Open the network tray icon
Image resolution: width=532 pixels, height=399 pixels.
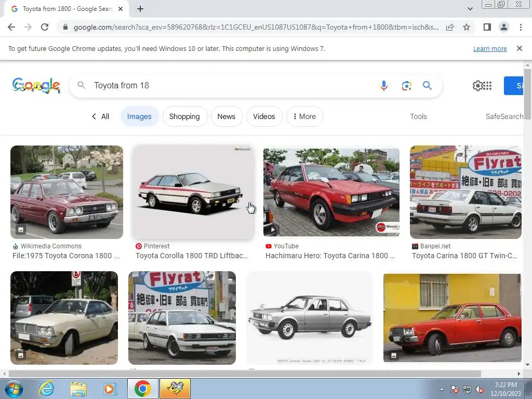(x=467, y=389)
